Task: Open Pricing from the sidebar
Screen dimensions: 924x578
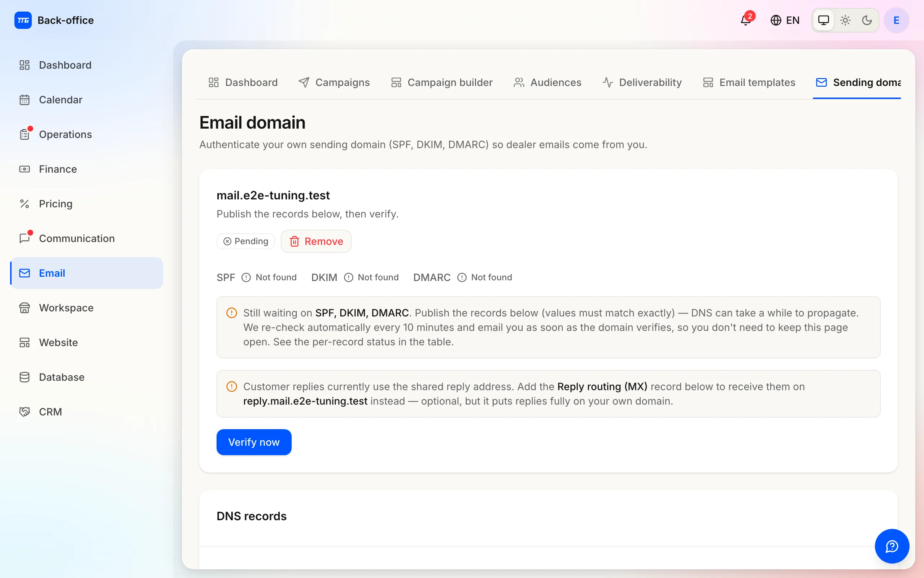Action: tap(87, 204)
